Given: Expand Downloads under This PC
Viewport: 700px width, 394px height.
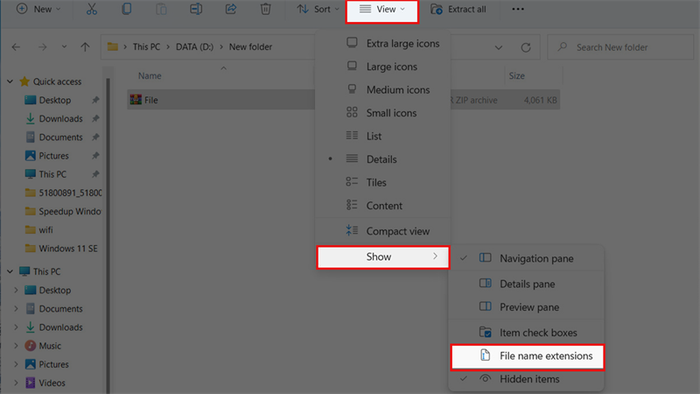Looking at the screenshot, I should [16, 327].
